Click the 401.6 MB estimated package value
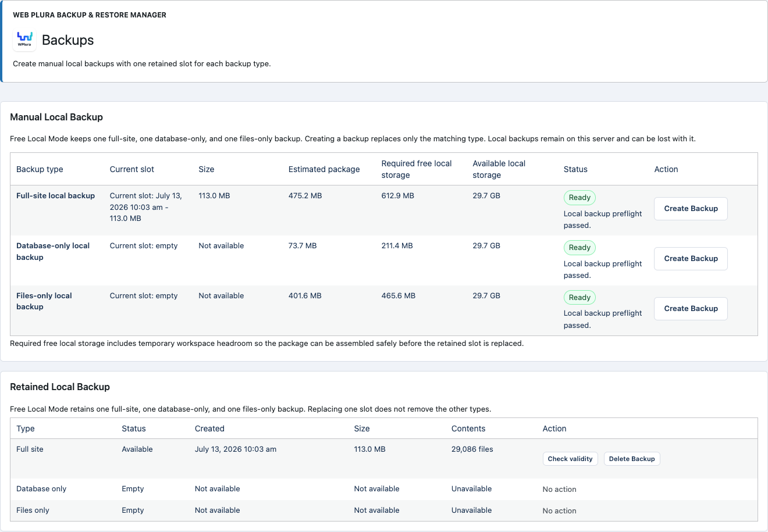 click(305, 296)
